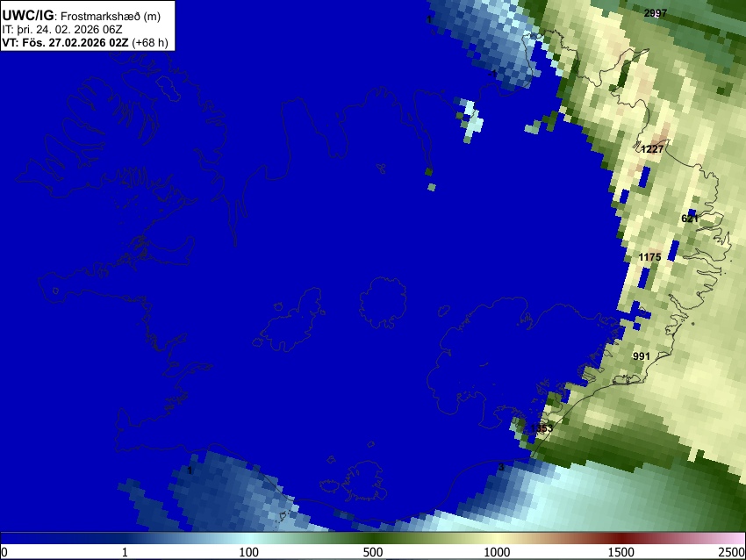Screen dimensions: 746x560
Task: Click the map value label 1227
Action: coord(652,149)
